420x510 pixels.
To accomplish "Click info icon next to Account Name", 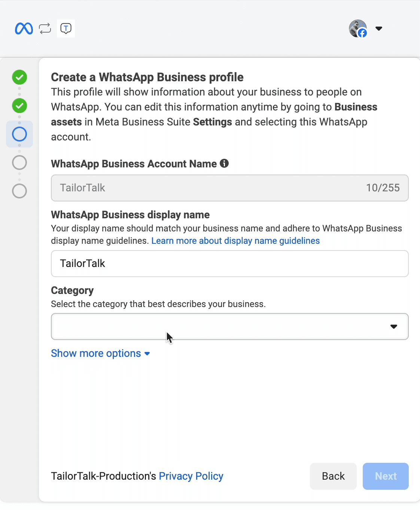I will point(224,163).
